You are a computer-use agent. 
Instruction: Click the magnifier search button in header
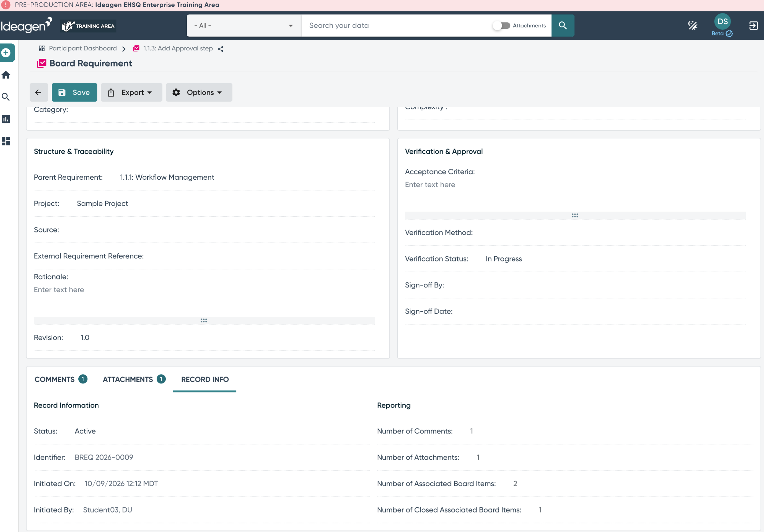coord(563,25)
